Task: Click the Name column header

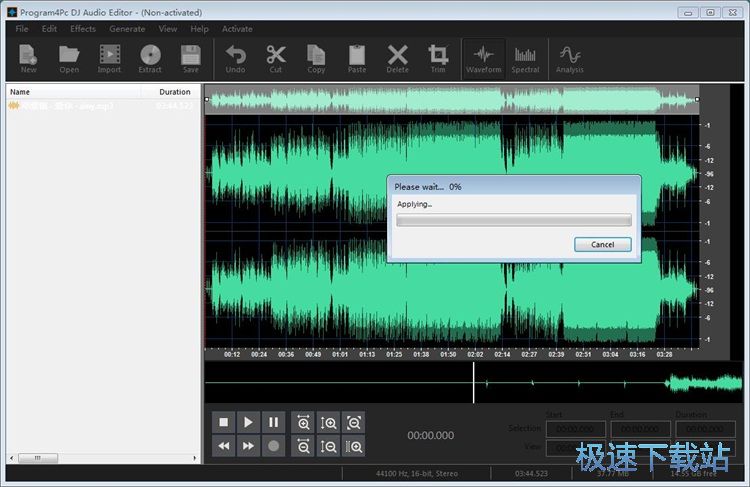Action: (74, 92)
